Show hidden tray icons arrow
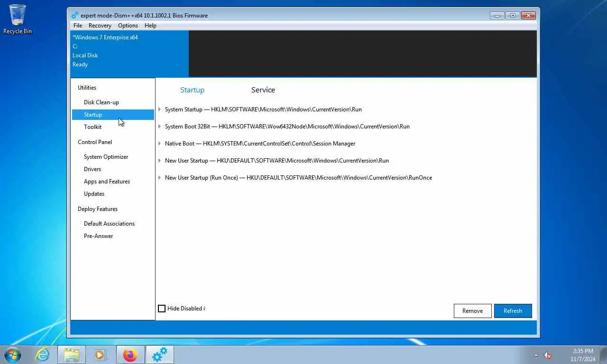 pos(536,355)
